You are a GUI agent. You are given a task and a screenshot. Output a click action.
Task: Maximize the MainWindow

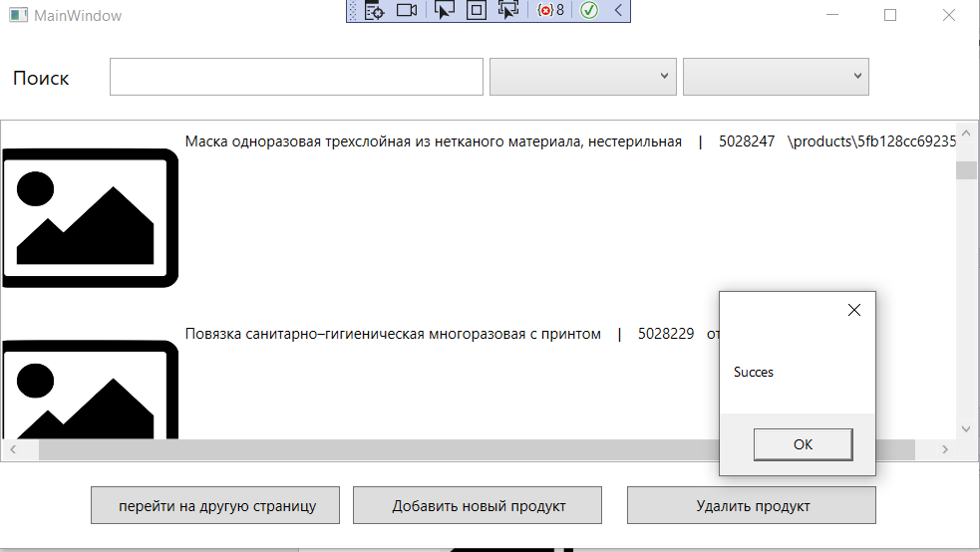890,15
